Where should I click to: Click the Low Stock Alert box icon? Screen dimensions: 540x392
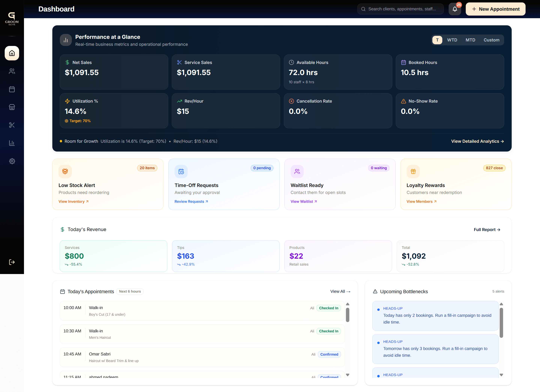coord(65,171)
